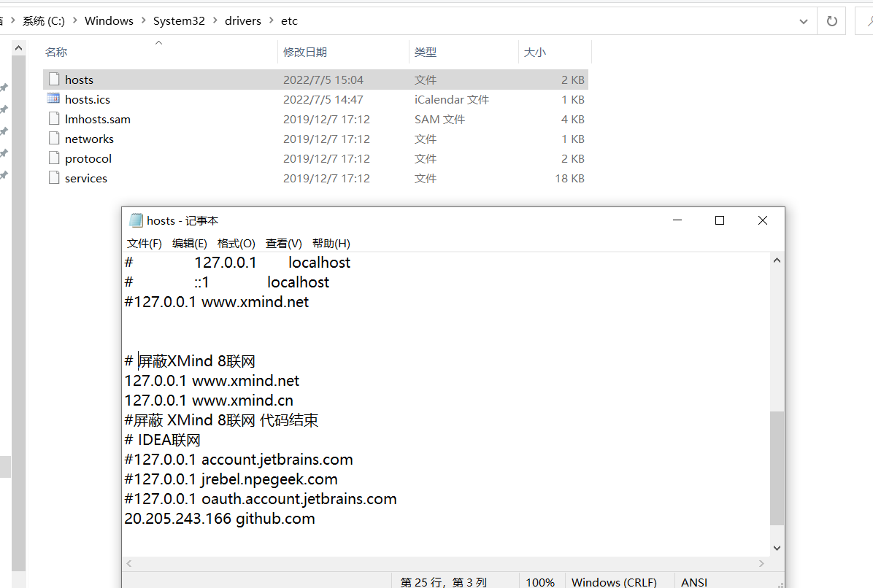Expand the chevron after 系统 (C:) in breadcrumb
873x588 pixels.
[74, 20]
